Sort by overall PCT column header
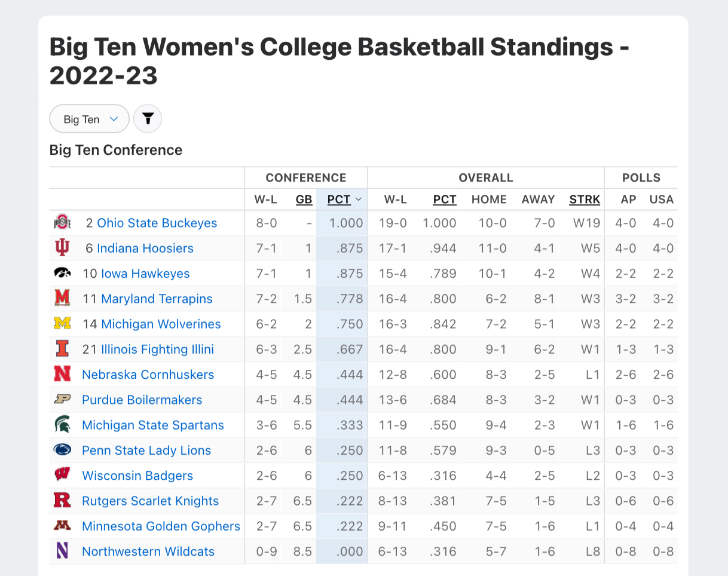The image size is (728, 576). point(444,200)
